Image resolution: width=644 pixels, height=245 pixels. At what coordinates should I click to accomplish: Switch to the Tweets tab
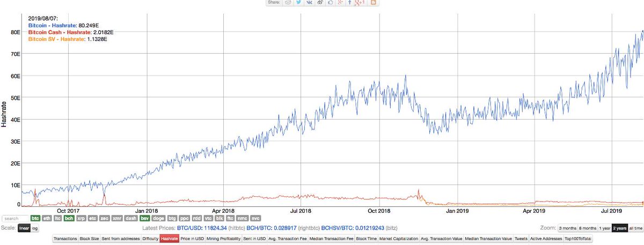(521, 239)
